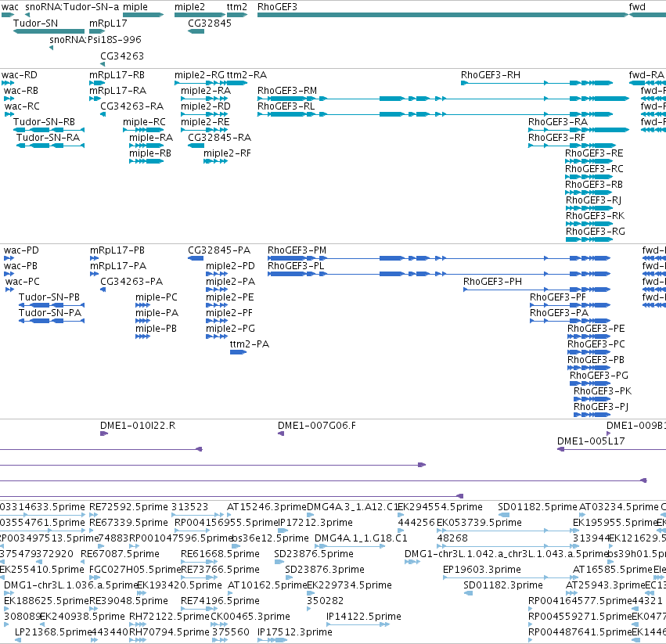The image size is (666, 644).
Task: Open the miple-RC transcript label
Action: (x=144, y=122)
